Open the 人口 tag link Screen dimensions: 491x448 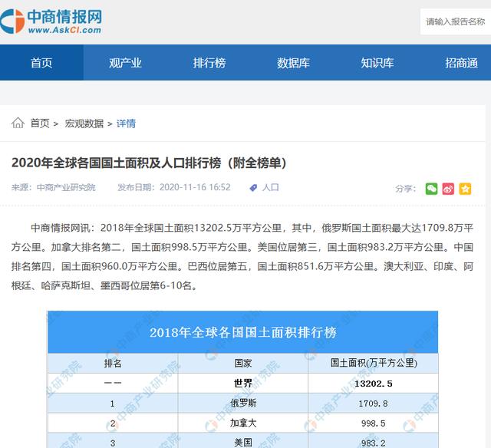[x=270, y=187]
